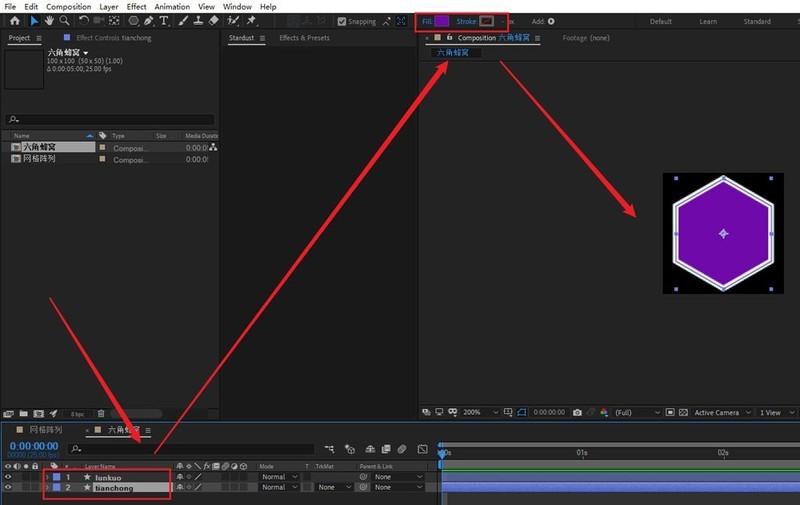Image resolution: width=800 pixels, height=505 pixels.
Task: Hide the lunkuo layer with eye icon
Action: click(9, 477)
